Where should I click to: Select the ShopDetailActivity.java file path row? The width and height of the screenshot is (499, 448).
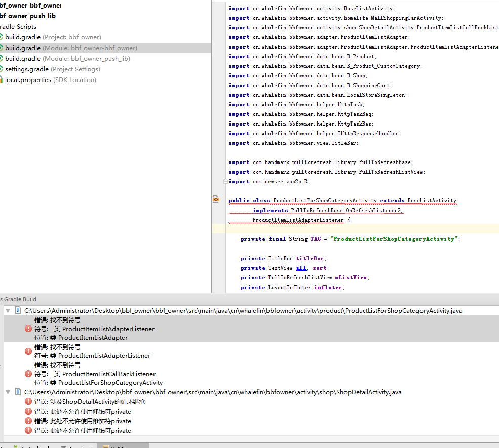tap(213, 392)
